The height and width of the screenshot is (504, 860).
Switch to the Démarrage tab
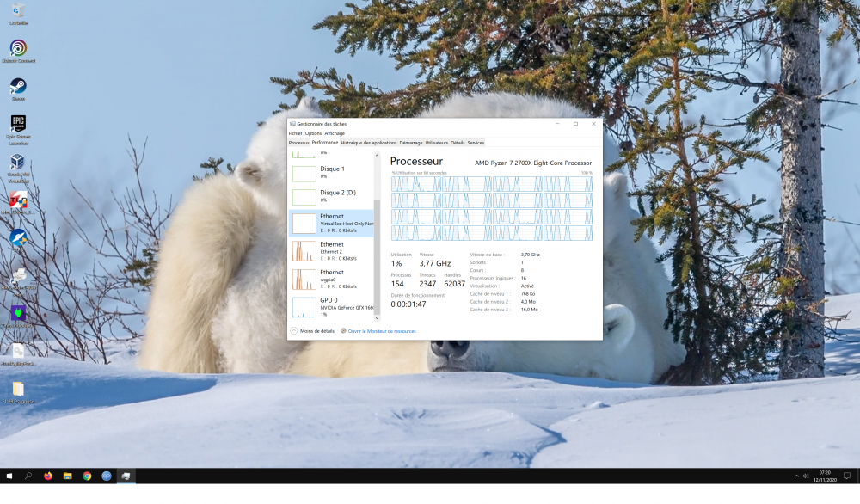tap(411, 143)
